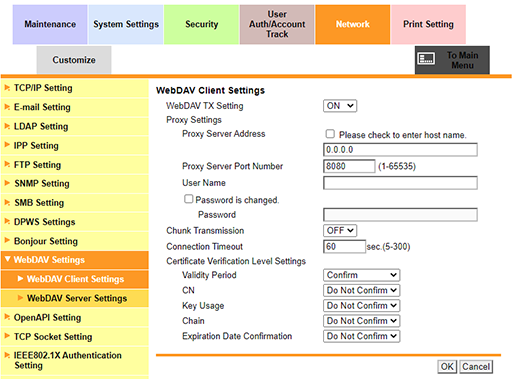Click the To Main Menu panel icon
Image resolution: width=517 pixels, height=379 pixels.
click(x=426, y=59)
